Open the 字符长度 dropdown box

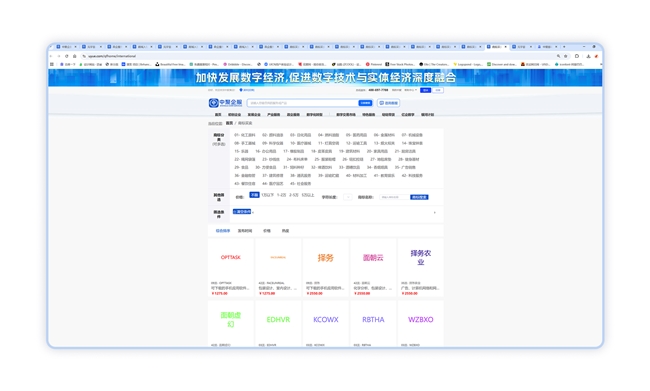pos(348,197)
